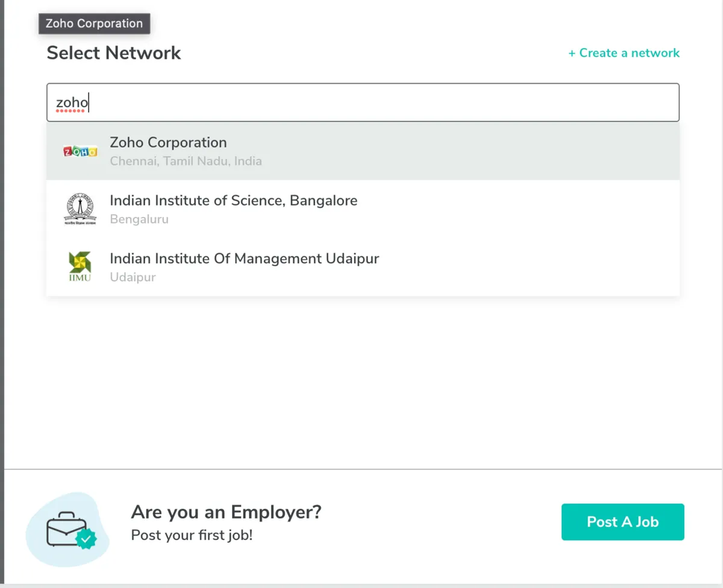
Task: Choose Indian Institute of Science, Bangalore option
Action: pos(233,201)
